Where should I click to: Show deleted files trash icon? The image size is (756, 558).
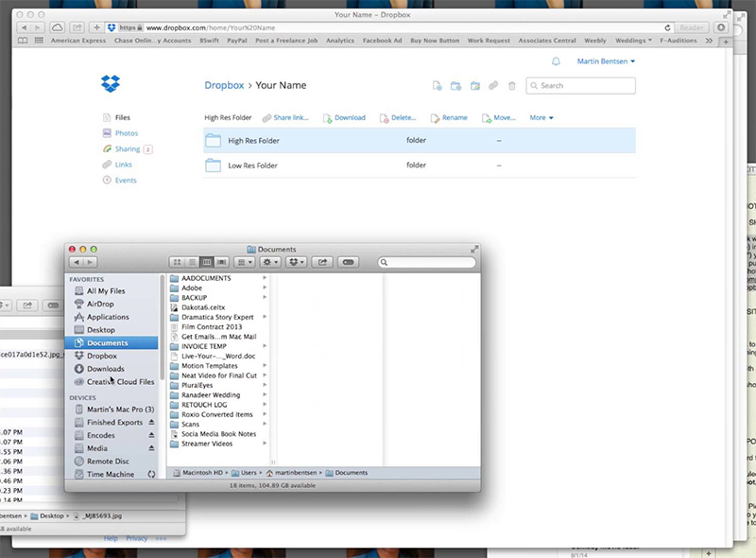point(511,86)
